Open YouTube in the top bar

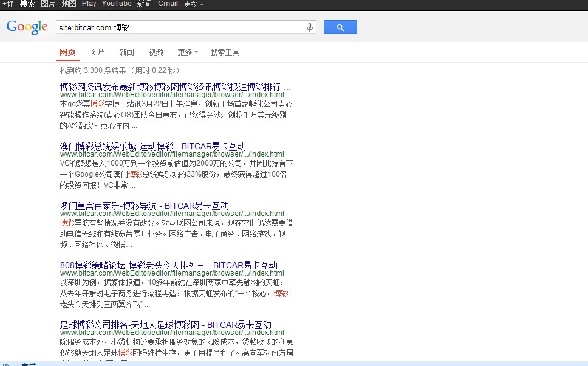tap(117, 4)
